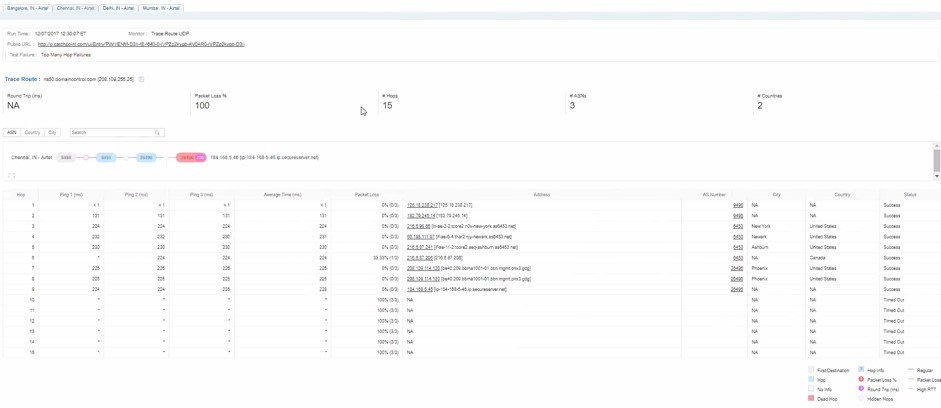Viewport: 941px width, 408px height.
Task: Click the white No Info legend swatch
Action: pos(811,389)
